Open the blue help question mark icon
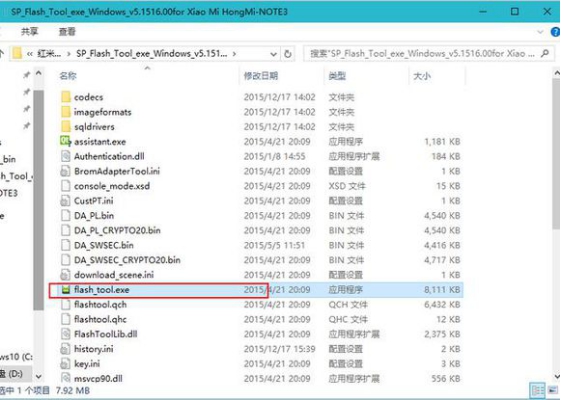The image size is (561, 400). [555, 32]
